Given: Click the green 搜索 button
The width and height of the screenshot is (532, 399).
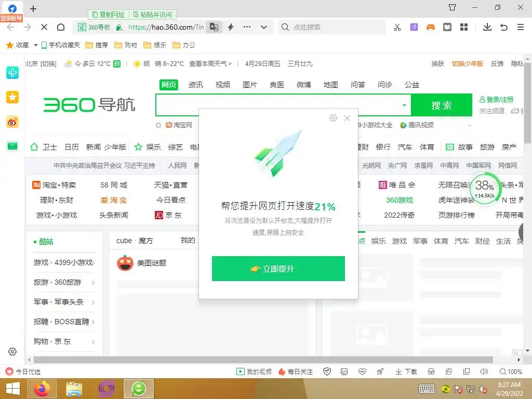Looking at the screenshot, I should tap(442, 105).
